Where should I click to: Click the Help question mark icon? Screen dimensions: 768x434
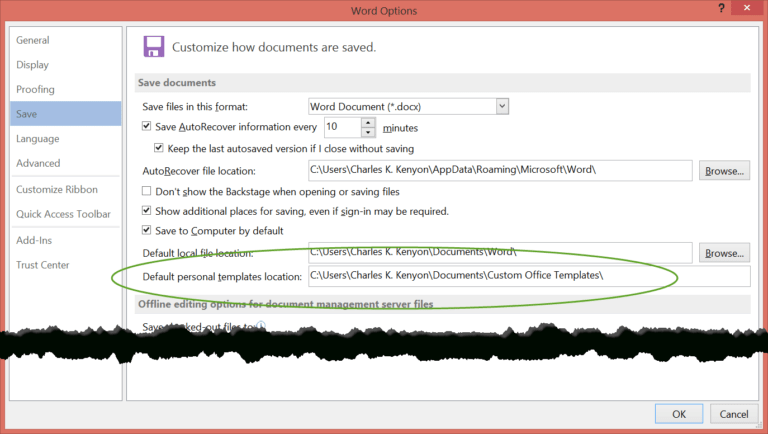click(721, 8)
